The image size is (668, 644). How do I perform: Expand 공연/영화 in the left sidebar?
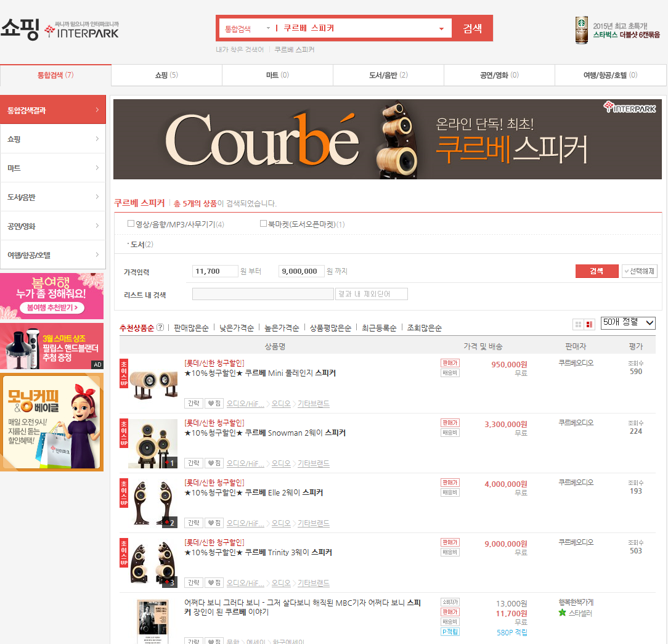tap(53, 226)
